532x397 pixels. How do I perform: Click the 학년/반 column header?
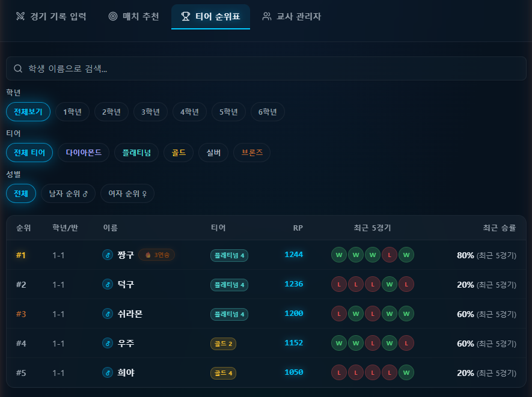65,228
